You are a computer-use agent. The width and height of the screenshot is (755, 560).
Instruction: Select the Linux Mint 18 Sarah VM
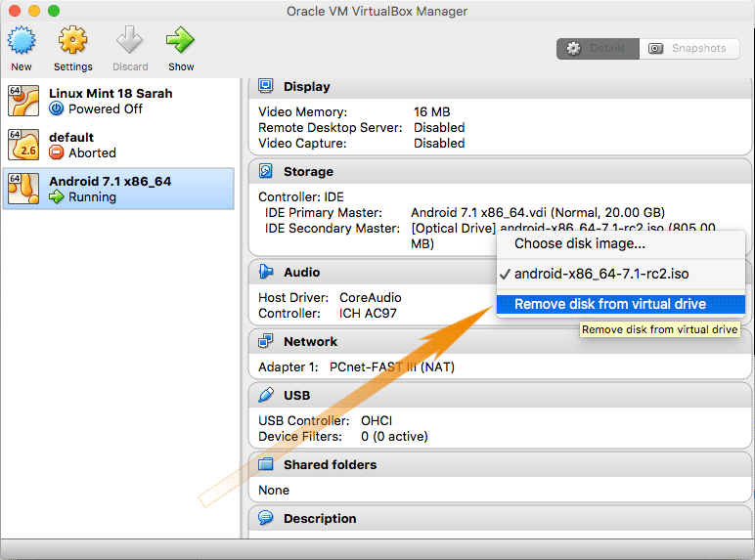(118, 101)
